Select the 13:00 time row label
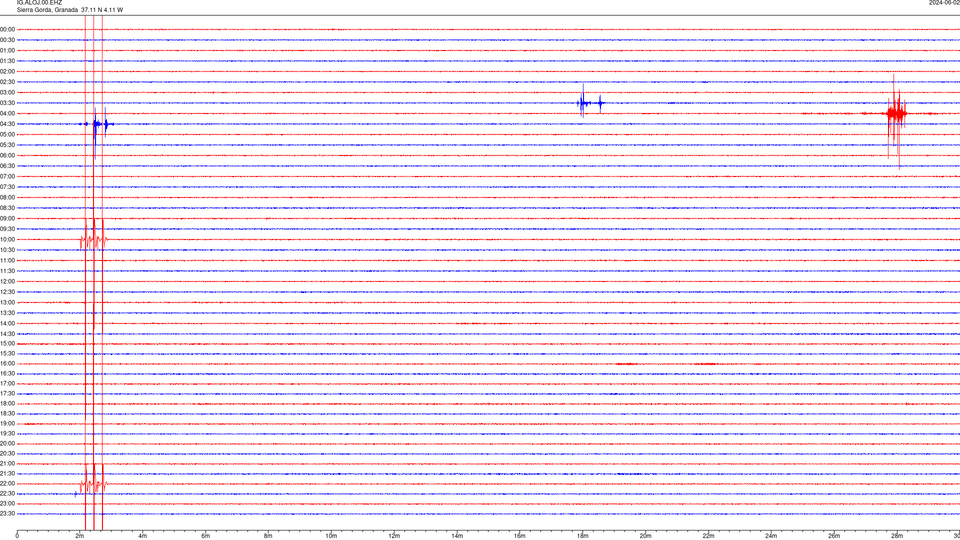 pyautogui.click(x=8, y=302)
